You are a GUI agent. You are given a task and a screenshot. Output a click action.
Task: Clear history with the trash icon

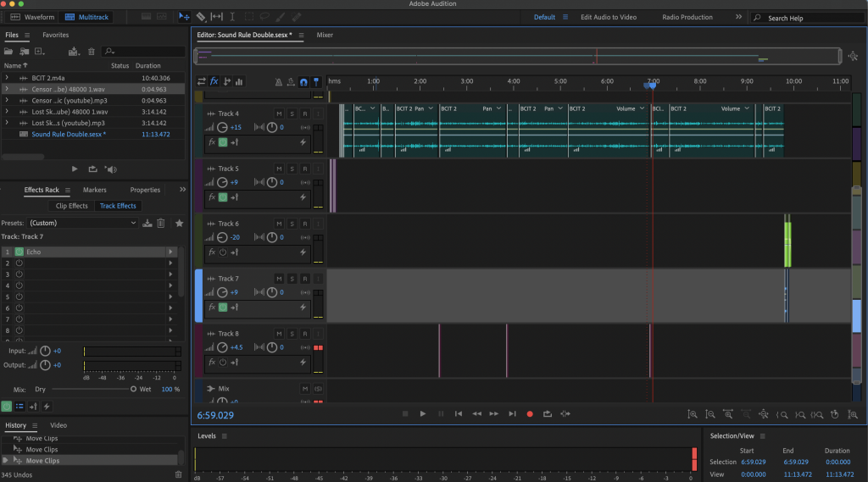click(x=179, y=474)
